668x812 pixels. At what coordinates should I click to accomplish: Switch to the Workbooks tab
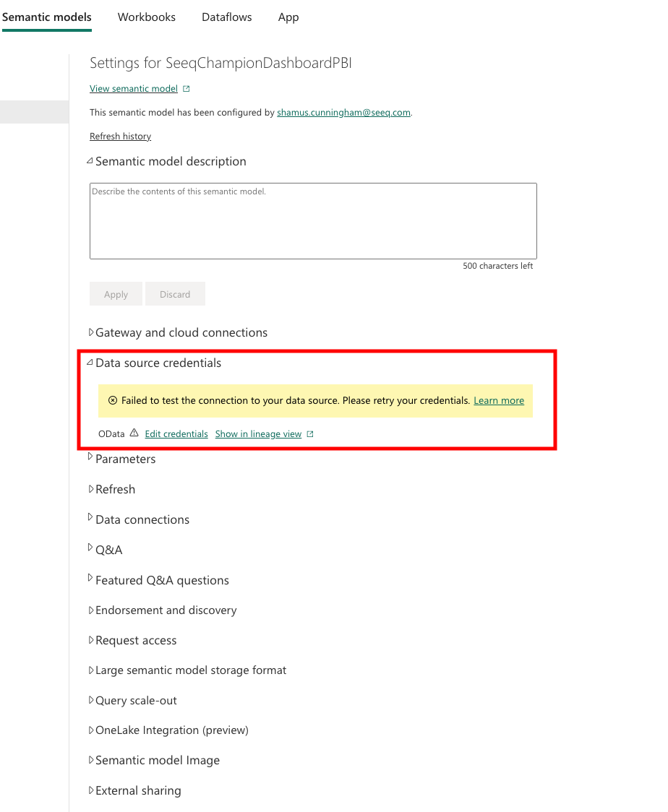tap(147, 17)
